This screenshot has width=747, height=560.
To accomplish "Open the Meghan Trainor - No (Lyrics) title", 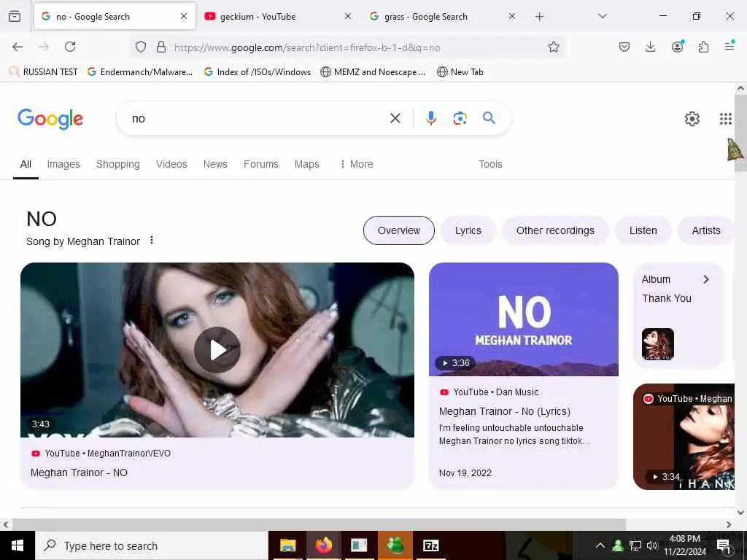I will (505, 411).
